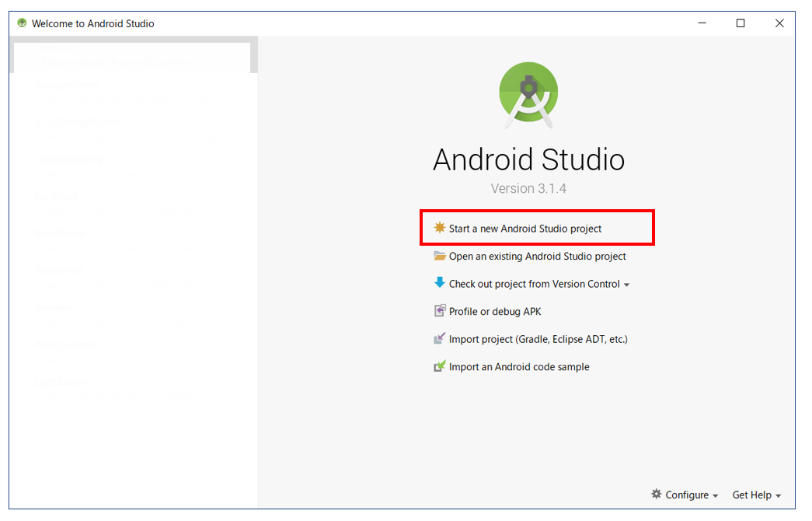This screenshot has width=812, height=521.
Task: Close the Welcome to Android Studio window
Action: pyautogui.click(x=779, y=23)
